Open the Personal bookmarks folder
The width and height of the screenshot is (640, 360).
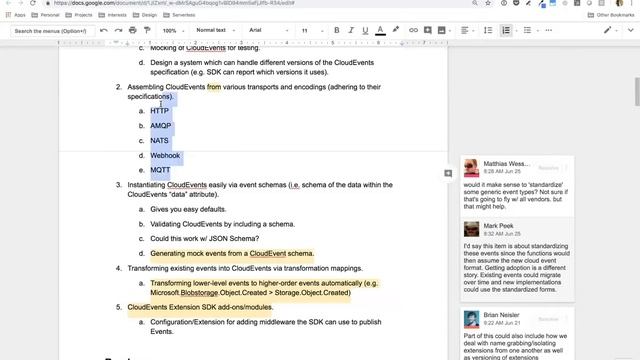point(46,15)
